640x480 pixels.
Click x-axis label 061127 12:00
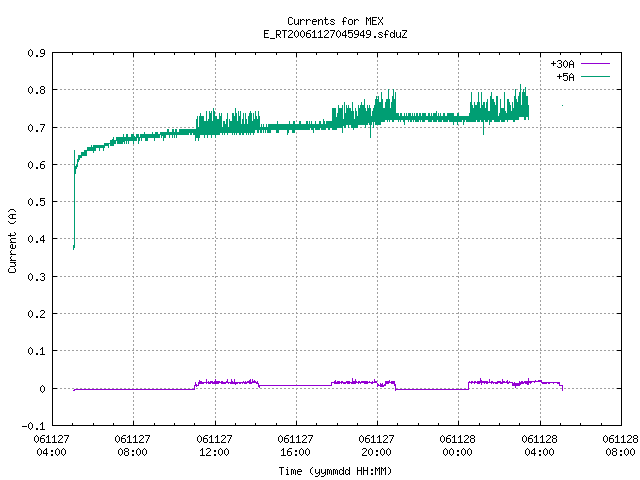(214, 446)
